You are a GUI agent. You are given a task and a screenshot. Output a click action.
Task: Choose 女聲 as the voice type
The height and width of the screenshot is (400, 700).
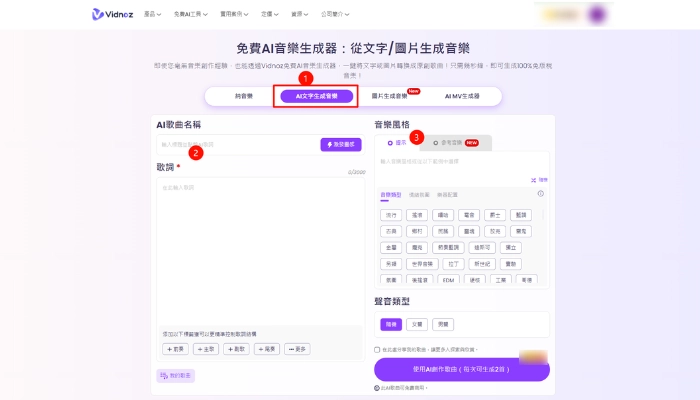pyautogui.click(x=415, y=324)
